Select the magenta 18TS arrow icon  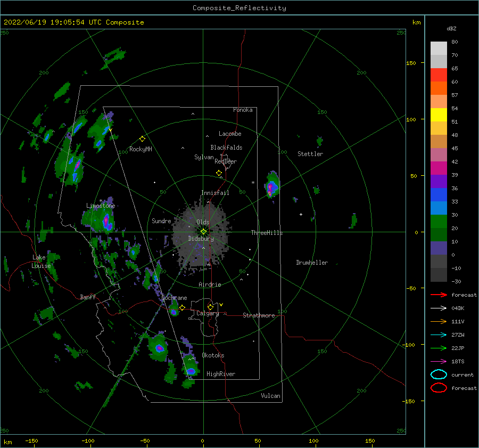coord(439,362)
